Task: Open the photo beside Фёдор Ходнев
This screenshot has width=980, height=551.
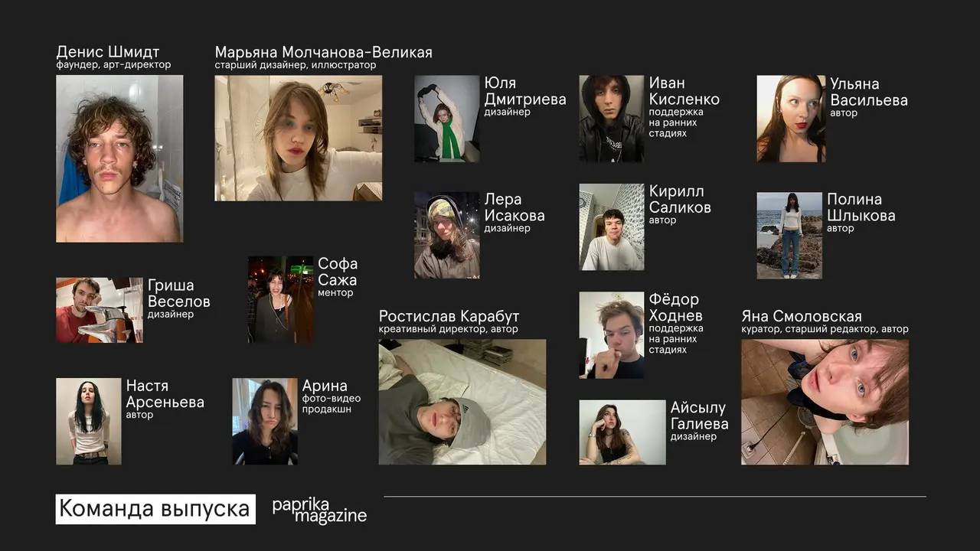Action: point(612,335)
